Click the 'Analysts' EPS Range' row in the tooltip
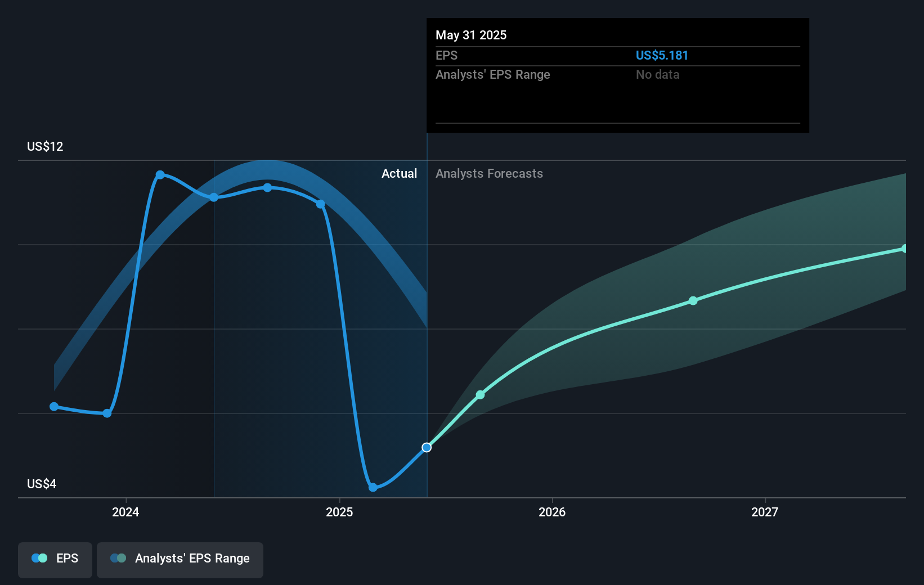The width and height of the screenshot is (924, 585). tap(618, 74)
